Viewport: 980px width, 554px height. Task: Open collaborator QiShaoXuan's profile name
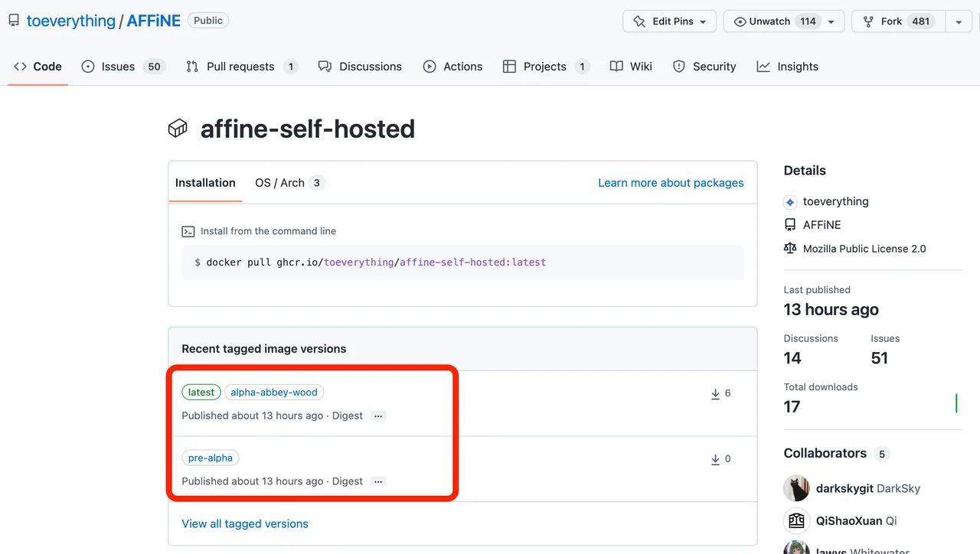tap(849, 520)
